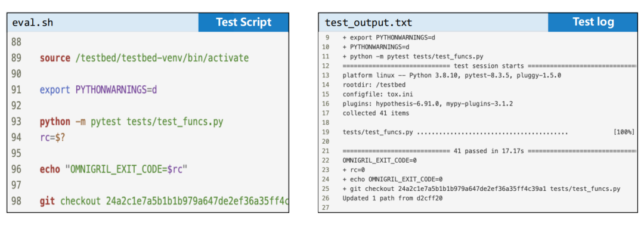The height and width of the screenshot is (226, 644).
Task: Click the eval.sh file name header
Action: click(x=32, y=23)
